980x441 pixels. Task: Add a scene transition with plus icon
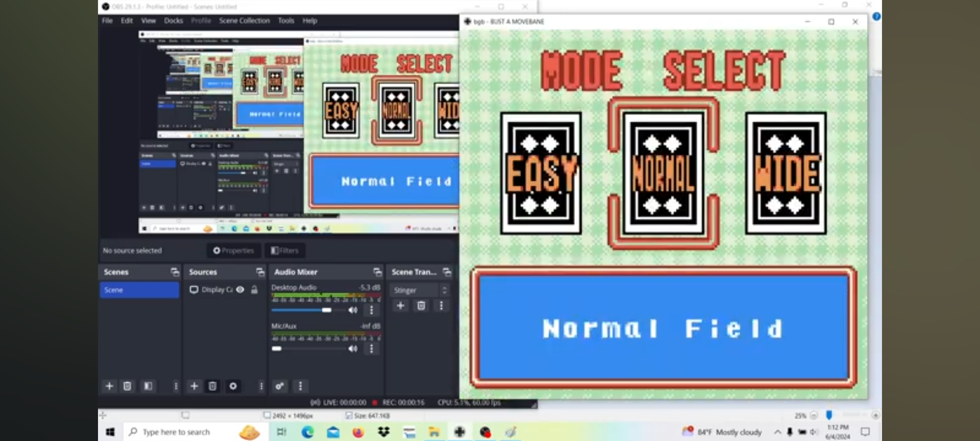tap(401, 305)
